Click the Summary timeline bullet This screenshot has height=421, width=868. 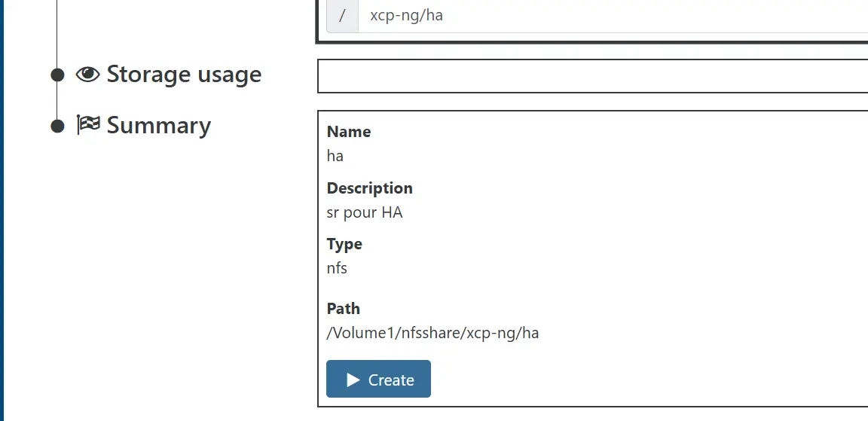coord(57,126)
